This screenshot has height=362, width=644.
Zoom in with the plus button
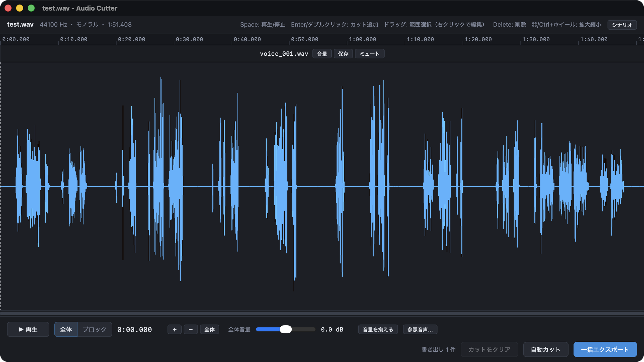[175, 330]
